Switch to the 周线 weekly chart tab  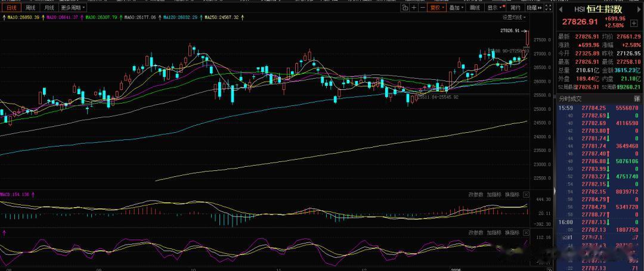(x=30, y=7)
